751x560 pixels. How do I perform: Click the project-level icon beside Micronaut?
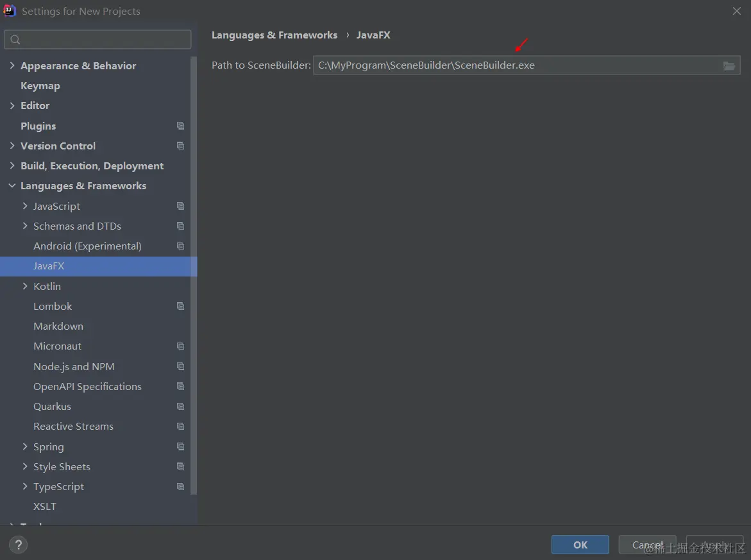click(x=181, y=346)
